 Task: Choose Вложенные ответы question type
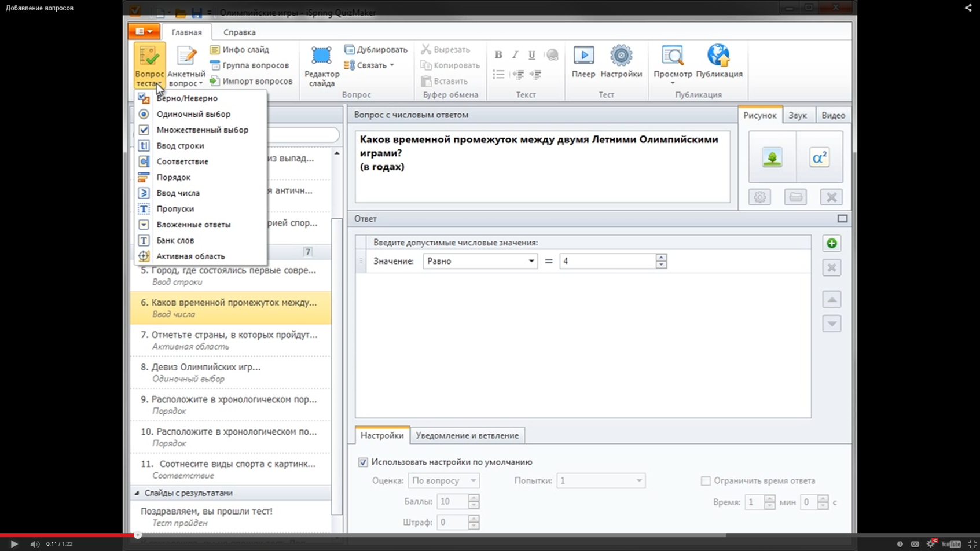pyautogui.click(x=200, y=225)
